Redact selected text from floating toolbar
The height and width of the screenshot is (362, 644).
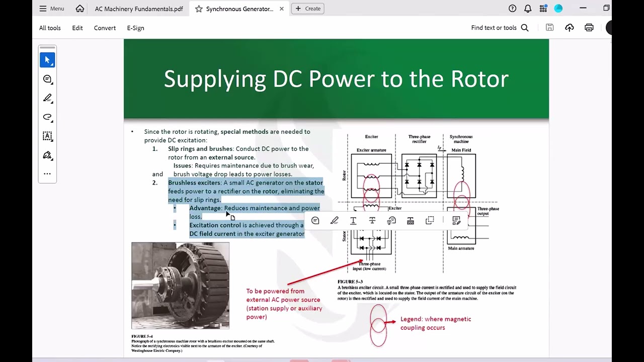[411, 221]
